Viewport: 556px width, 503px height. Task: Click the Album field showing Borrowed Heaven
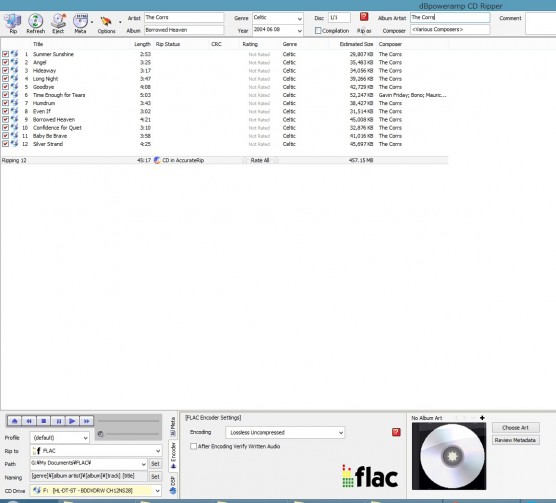tap(184, 30)
